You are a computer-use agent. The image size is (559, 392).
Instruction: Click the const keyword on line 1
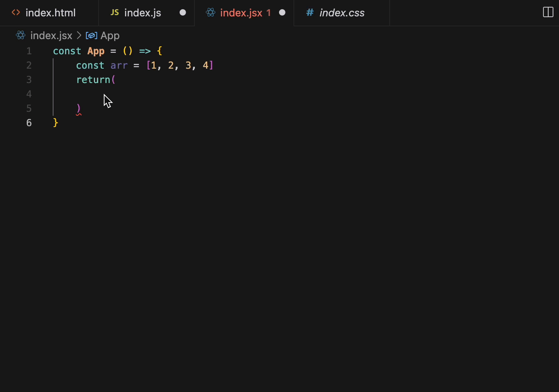pyautogui.click(x=67, y=51)
